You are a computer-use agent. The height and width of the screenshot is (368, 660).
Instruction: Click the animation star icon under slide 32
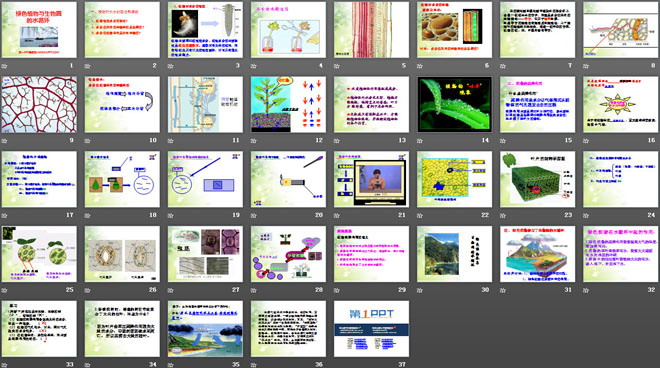[586, 291]
